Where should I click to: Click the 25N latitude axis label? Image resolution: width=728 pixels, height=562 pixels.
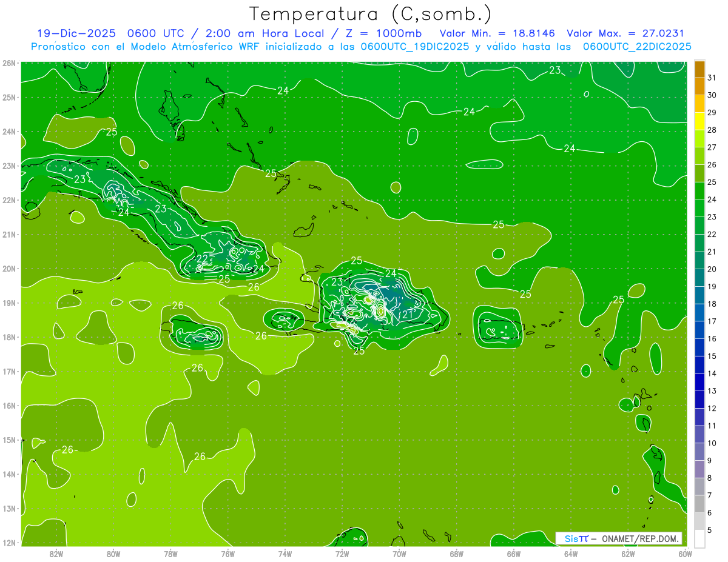tap(8, 97)
